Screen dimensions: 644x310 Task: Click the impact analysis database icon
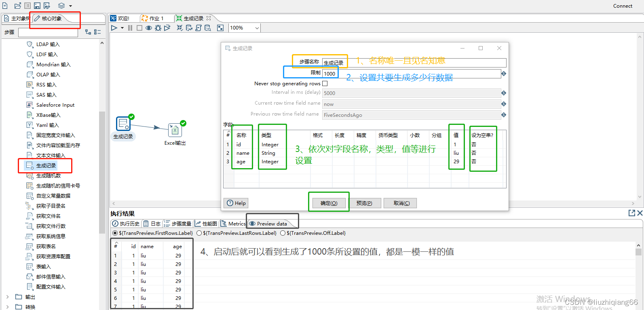pos(189,28)
